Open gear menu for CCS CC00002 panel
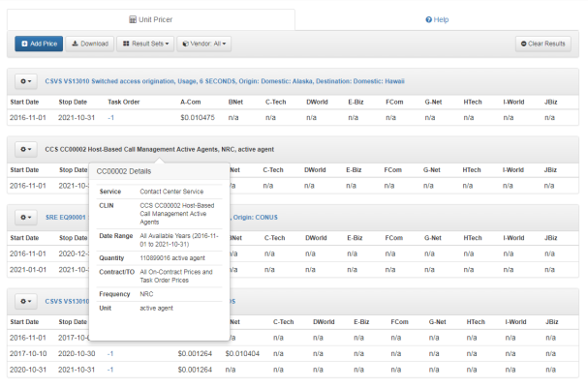The height and width of the screenshot is (387, 588). point(25,150)
